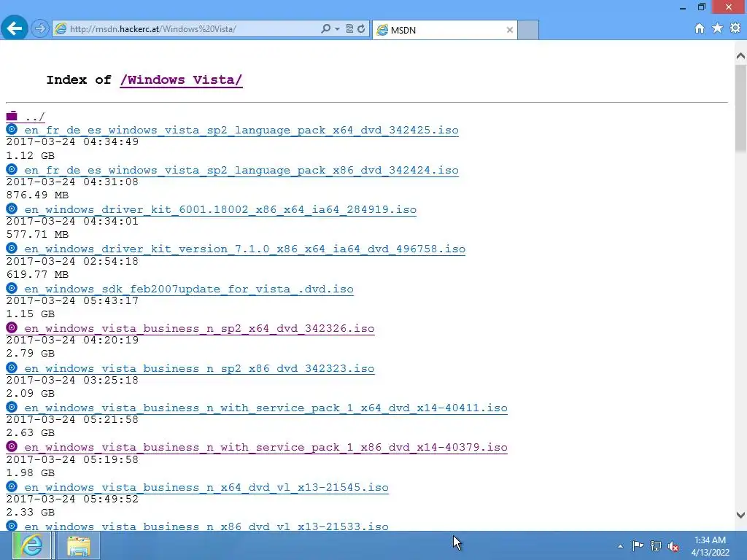The height and width of the screenshot is (560, 747).
Task: Show hidden tray icons arrow
Action: (x=620, y=546)
